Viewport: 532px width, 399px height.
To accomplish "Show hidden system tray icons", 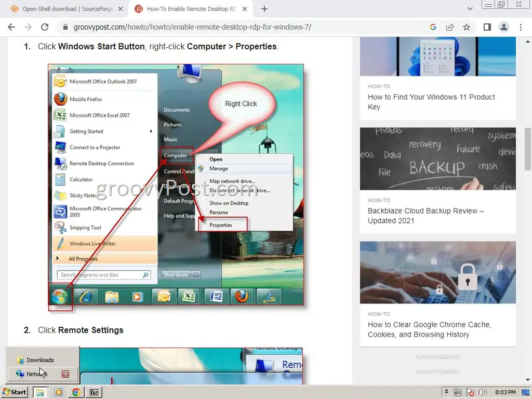I will pos(446,392).
